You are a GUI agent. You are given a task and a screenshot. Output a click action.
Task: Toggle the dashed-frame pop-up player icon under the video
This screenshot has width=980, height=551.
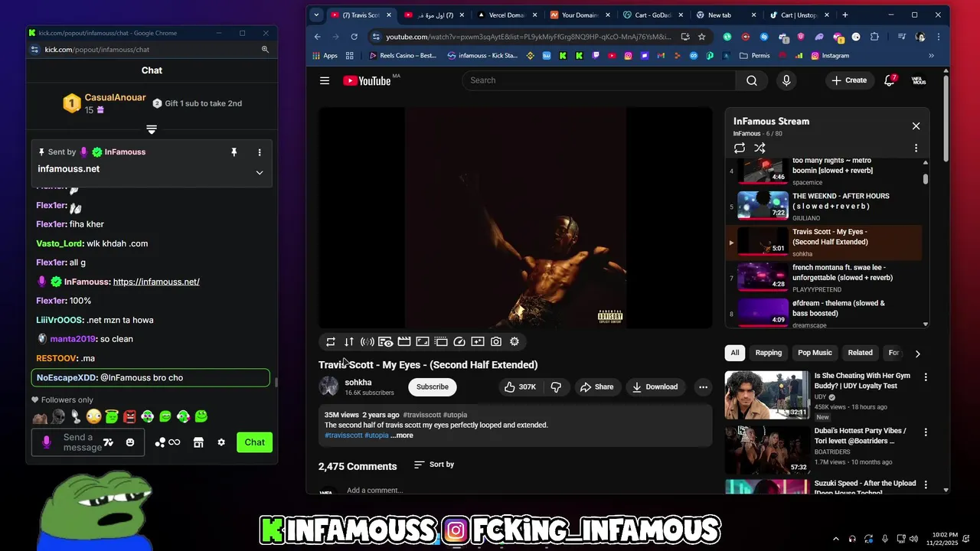(x=441, y=342)
